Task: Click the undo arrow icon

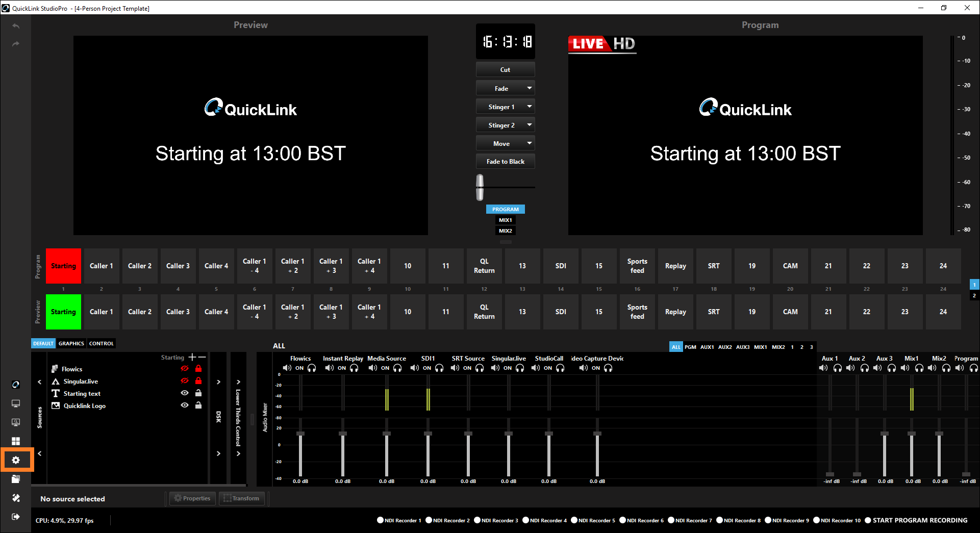Action: 16,26
